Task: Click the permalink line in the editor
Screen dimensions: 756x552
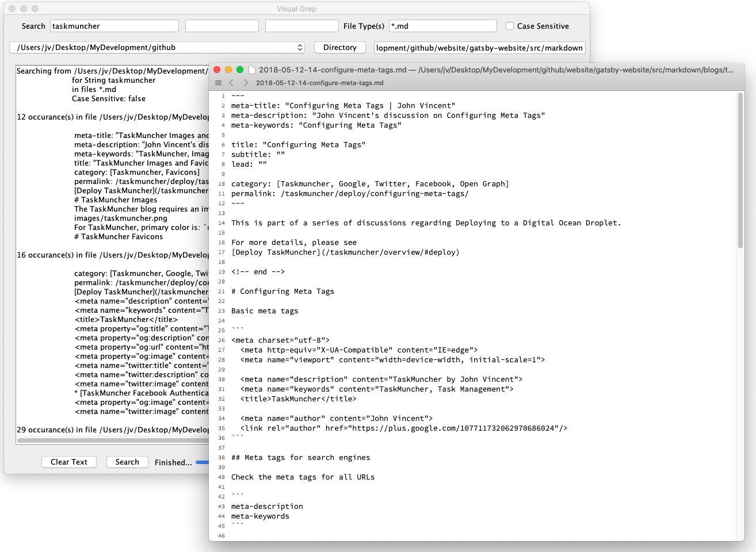Action: 350,194
